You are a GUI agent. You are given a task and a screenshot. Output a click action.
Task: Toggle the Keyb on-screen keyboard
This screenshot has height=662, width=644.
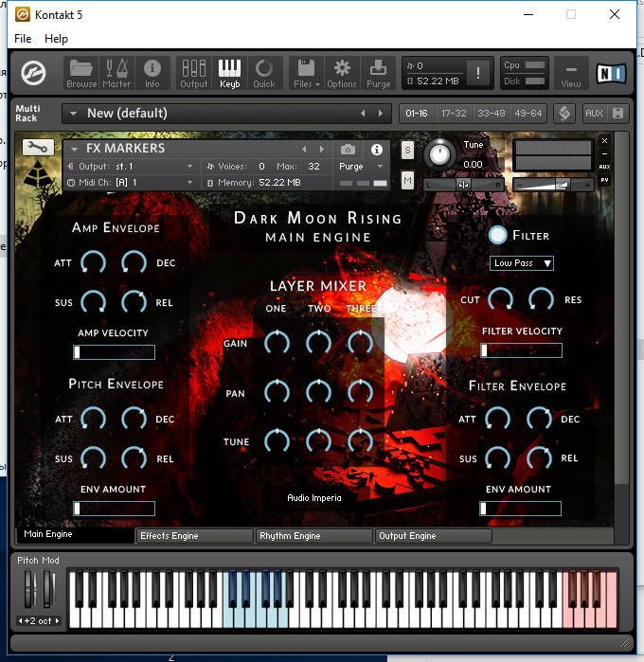point(229,72)
